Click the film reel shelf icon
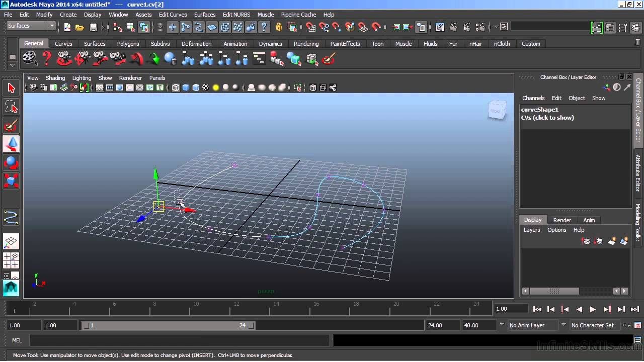Image resolution: width=644 pixels, height=362 pixels. pos(30,59)
